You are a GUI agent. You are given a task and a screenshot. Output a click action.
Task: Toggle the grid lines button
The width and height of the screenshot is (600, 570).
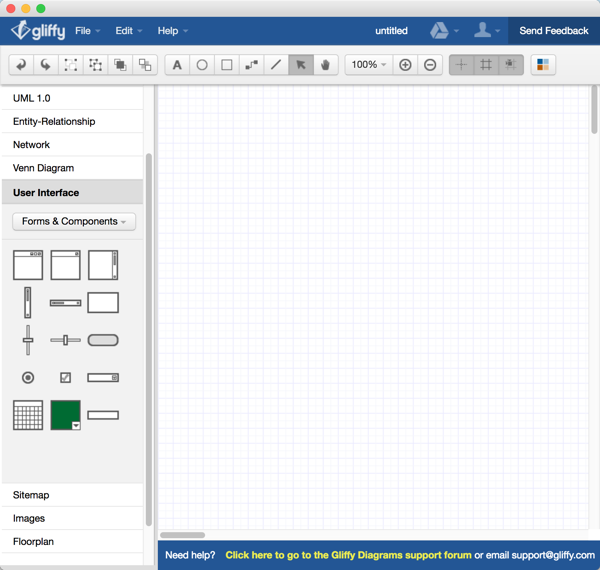[x=486, y=65]
